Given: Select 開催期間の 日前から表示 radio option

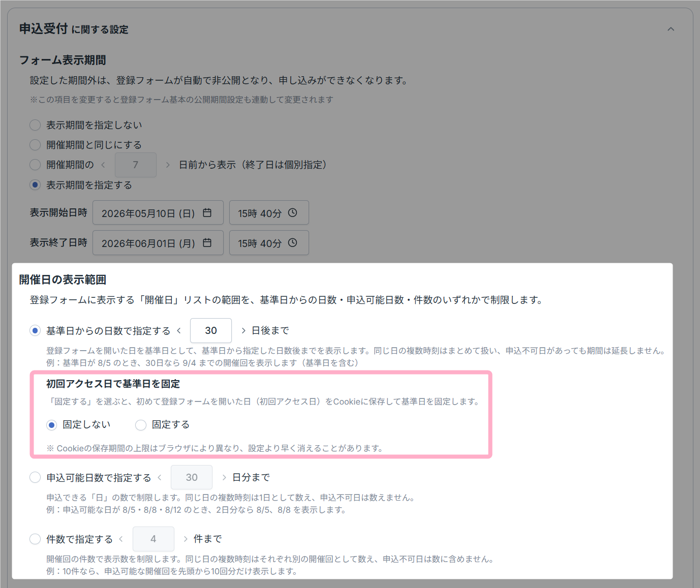Looking at the screenshot, I should click(35, 165).
